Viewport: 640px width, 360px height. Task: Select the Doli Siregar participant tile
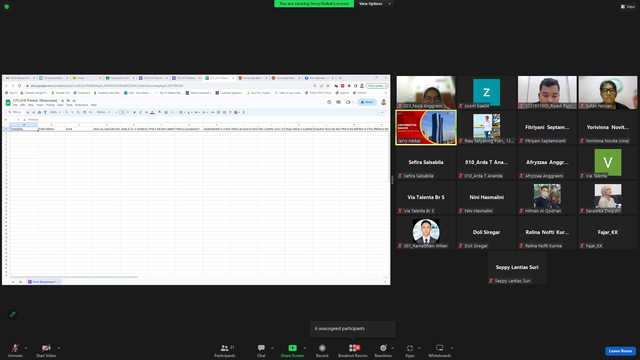coord(486,233)
